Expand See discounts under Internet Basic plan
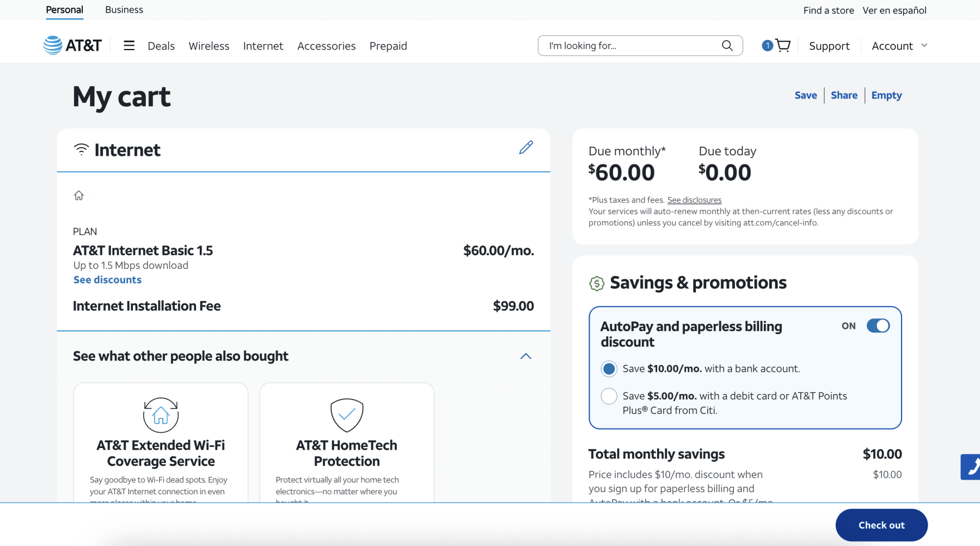This screenshot has width=980, height=546. [107, 280]
